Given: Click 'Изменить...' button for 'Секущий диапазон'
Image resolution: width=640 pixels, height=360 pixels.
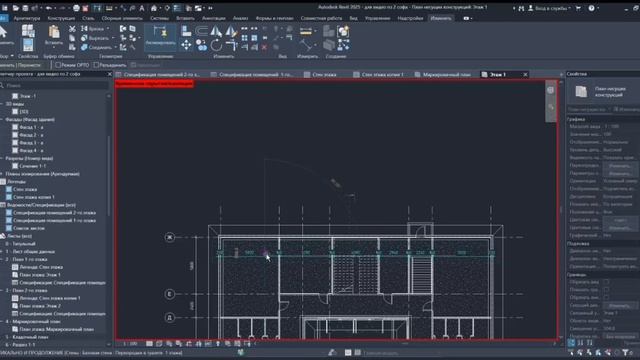Looking at the screenshot, I should point(619,305).
